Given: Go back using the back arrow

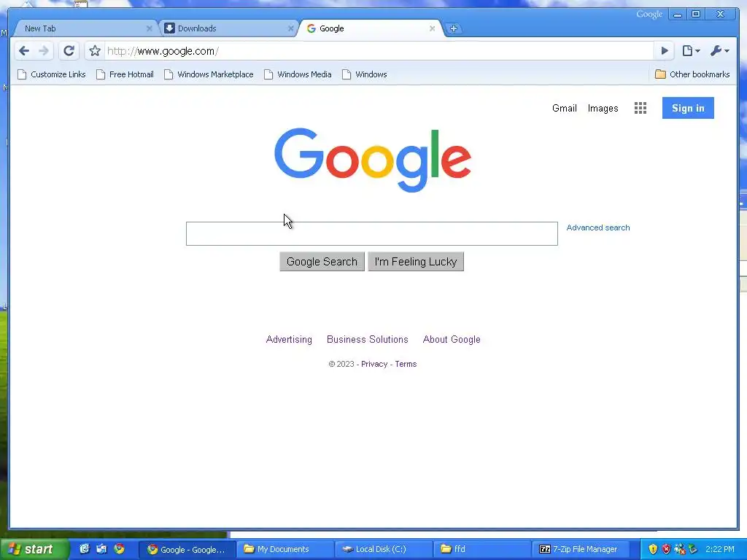Looking at the screenshot, I should click(x=24, y=51).
